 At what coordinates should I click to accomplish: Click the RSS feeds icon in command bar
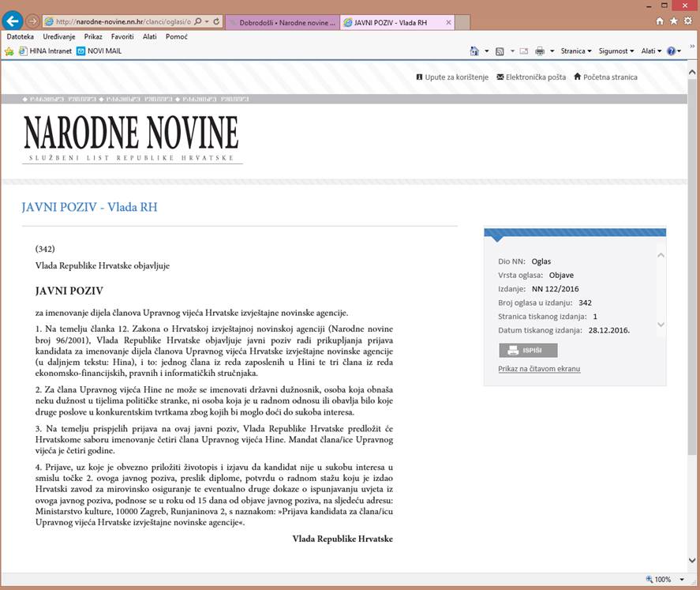pyautogui.click(x=500, y=51)
